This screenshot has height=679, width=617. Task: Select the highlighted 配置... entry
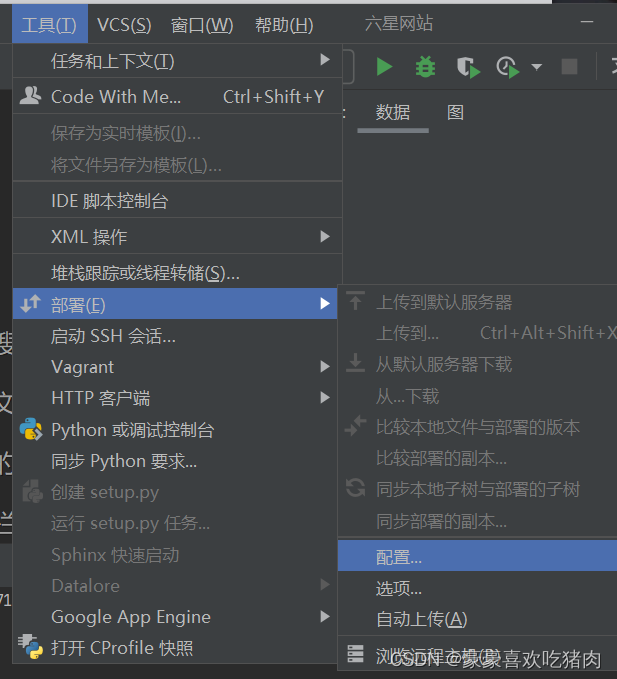[478, 556]
